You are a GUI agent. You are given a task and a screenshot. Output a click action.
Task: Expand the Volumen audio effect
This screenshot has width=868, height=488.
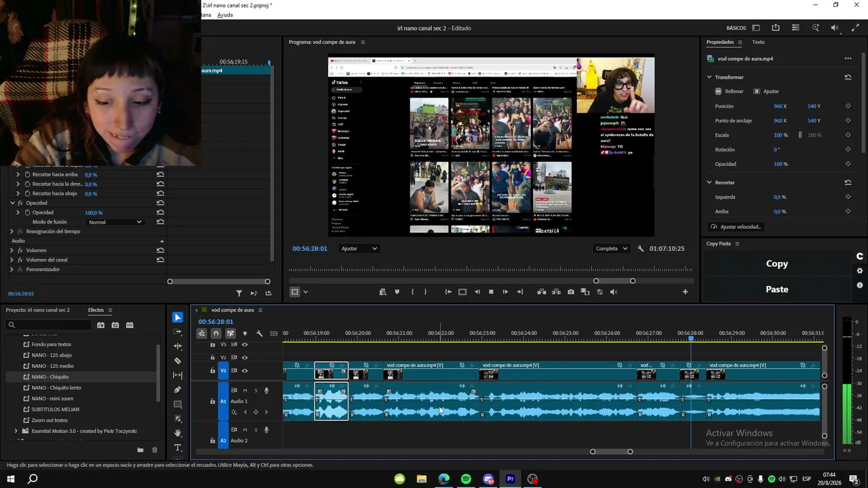coord(12,250)
